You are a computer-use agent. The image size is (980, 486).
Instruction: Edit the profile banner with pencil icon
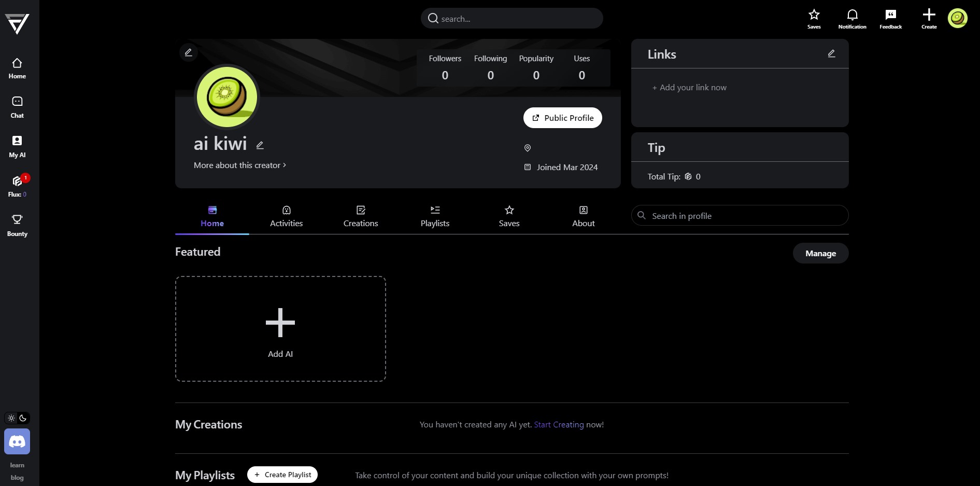[x=189, y=52]
